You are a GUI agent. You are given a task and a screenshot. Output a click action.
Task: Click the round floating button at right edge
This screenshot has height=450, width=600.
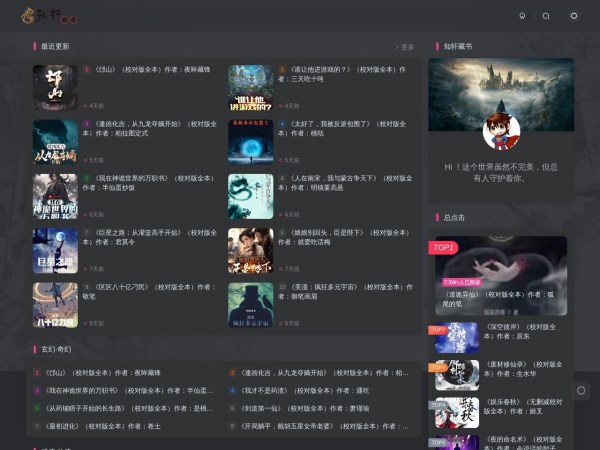point(582,390)
